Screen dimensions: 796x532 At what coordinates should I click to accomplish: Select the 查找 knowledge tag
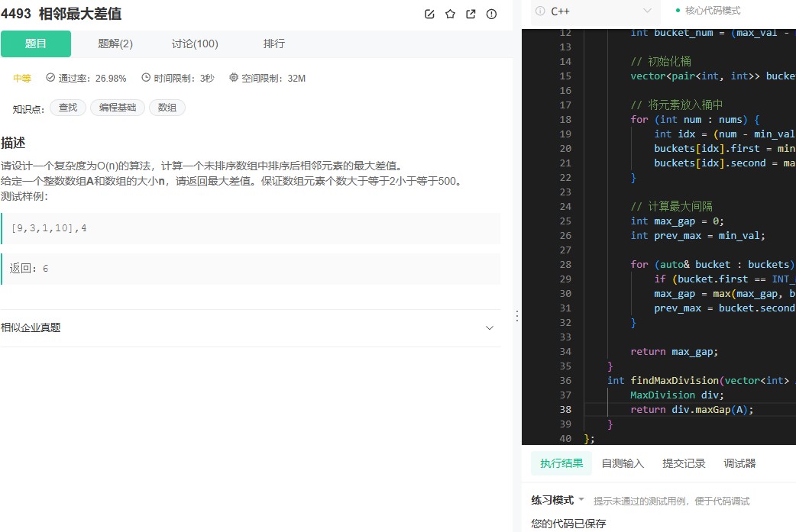click(68, 108)
